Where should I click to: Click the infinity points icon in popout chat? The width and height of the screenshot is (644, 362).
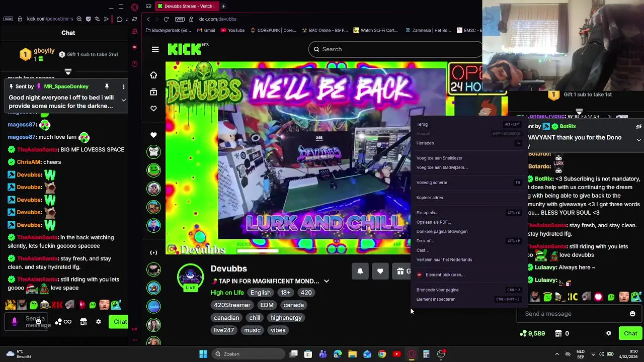point(67,322)
